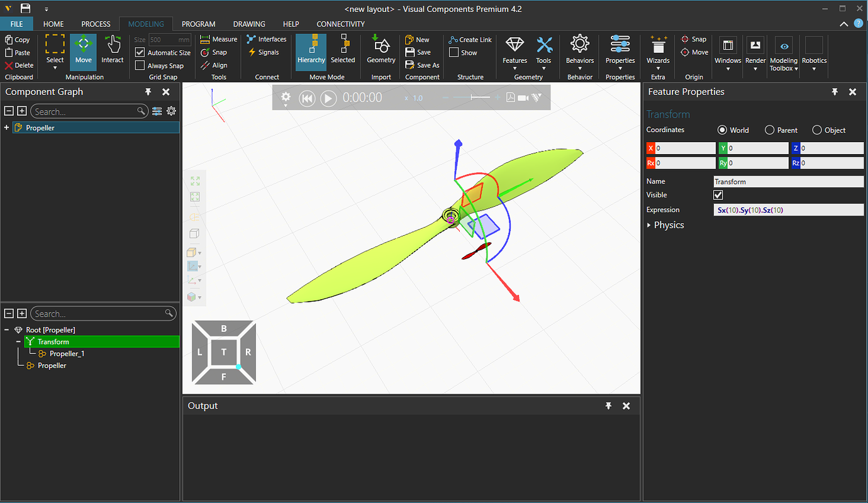Select the Parent coordinates radio button
Viewport: 868px width, 503px height.
tap(769, 130)
